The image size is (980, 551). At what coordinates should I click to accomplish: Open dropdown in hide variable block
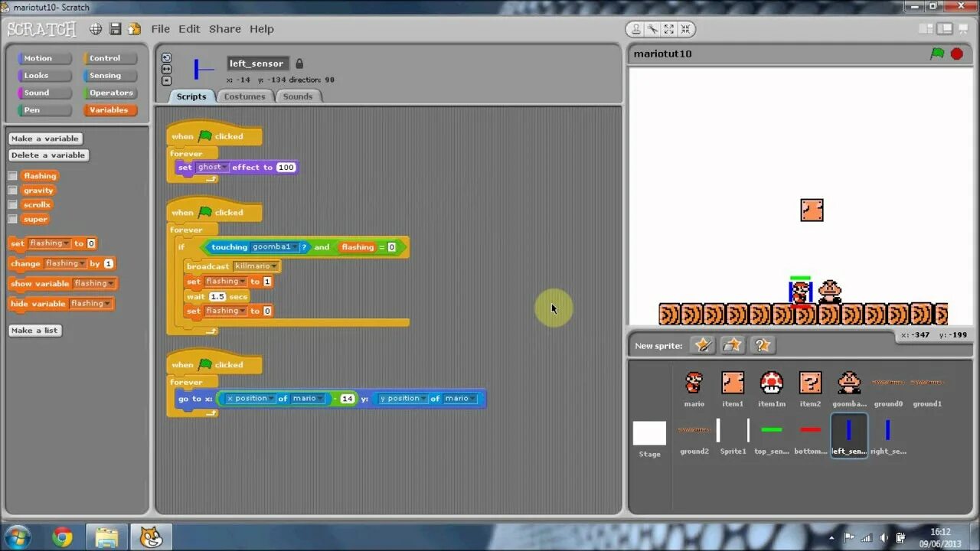point(107,304)
